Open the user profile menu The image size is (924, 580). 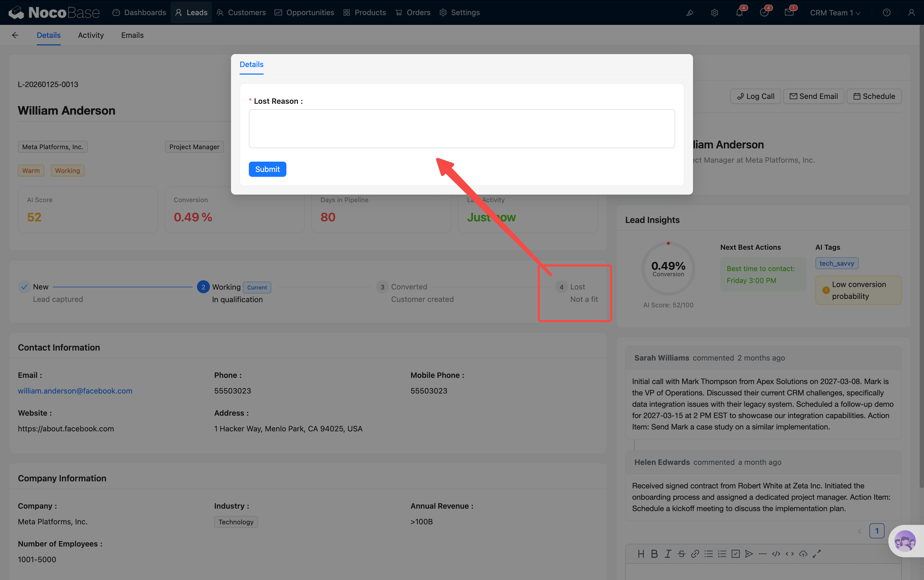[x=911, y=13]
